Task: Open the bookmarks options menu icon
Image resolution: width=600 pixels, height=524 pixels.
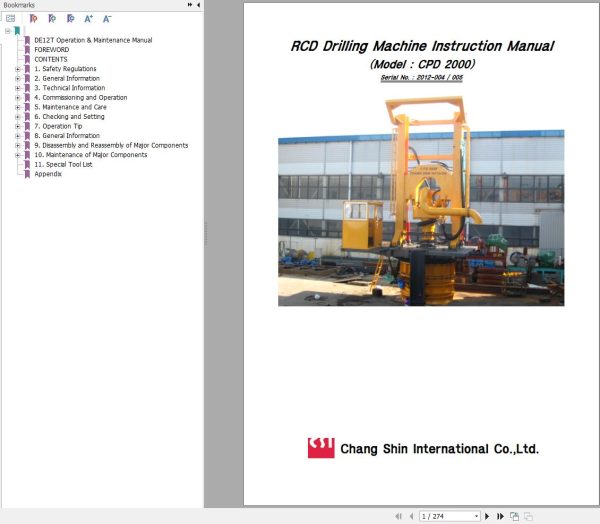Action: click(x=10, y=18)
